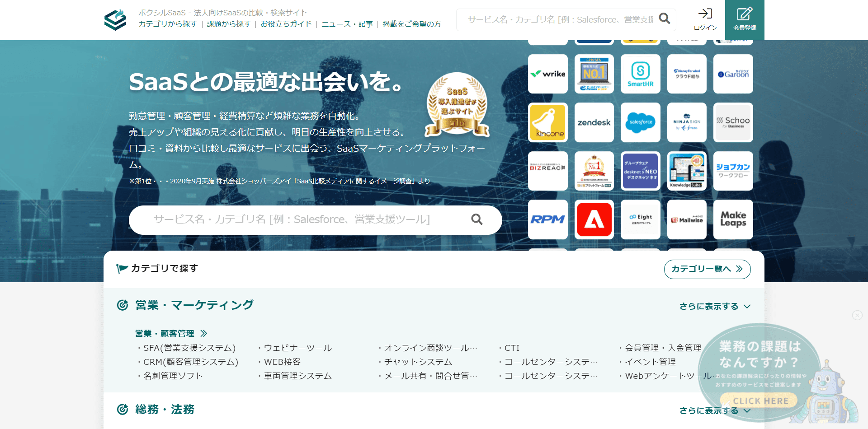The height and width of the screenshot is (429, 868).
Task: Click the zendesk logo
Action: pyautogui.click(x=594, y=122)
